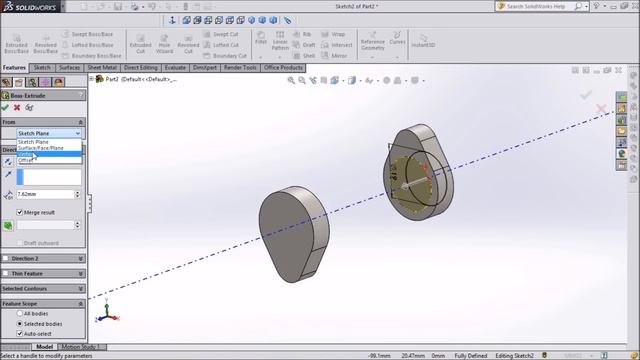
Task: Click Zoom to Fit magnifier icon
Action: 291,80
